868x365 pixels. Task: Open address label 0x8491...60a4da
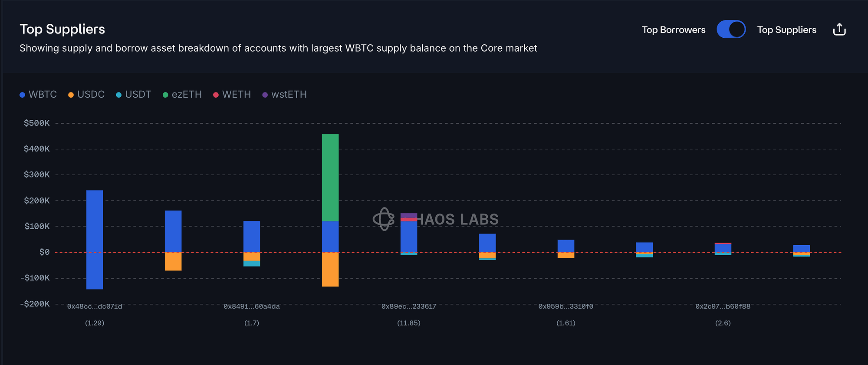click(x=252, y=306)
